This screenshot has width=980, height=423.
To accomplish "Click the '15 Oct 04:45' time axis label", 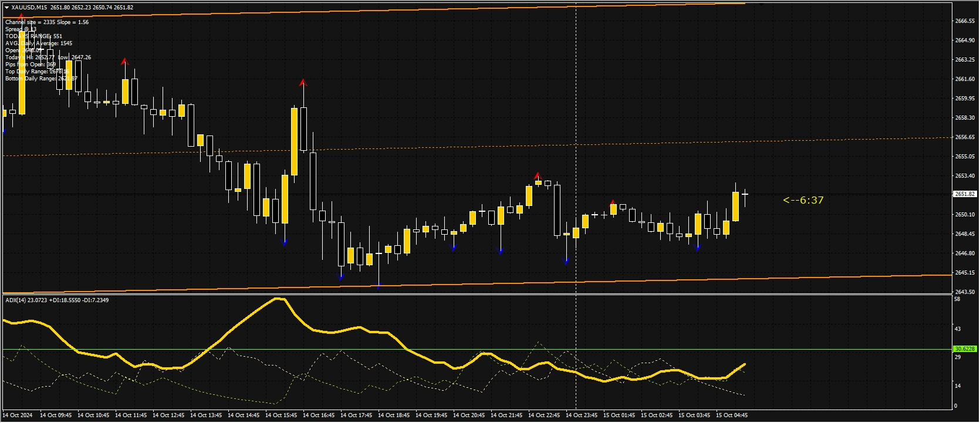I will [x=732, y=415].
